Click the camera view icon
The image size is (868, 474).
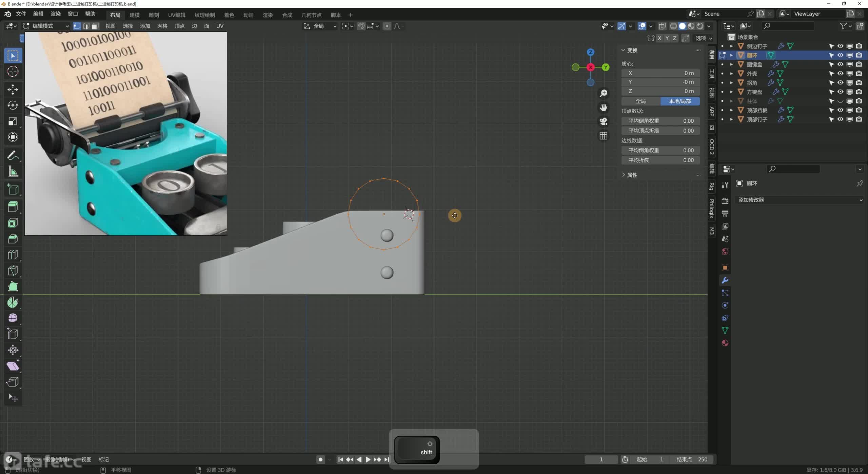coord(603,121)
